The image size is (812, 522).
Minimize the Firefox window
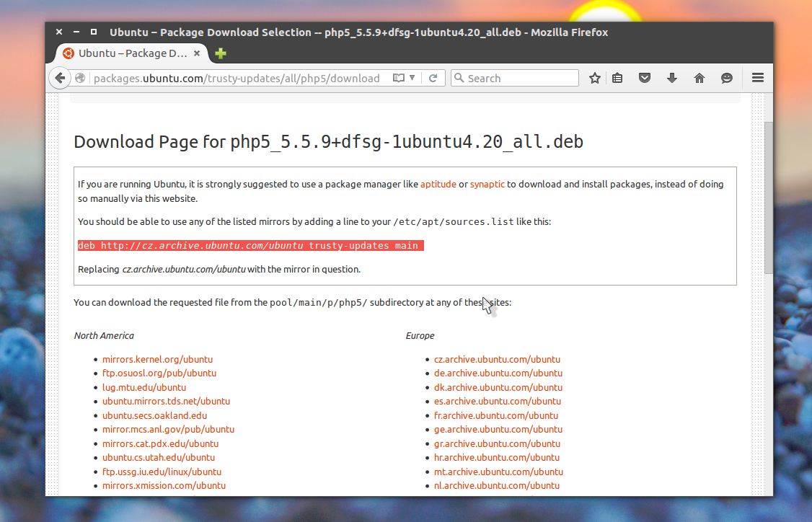[76, 32]
